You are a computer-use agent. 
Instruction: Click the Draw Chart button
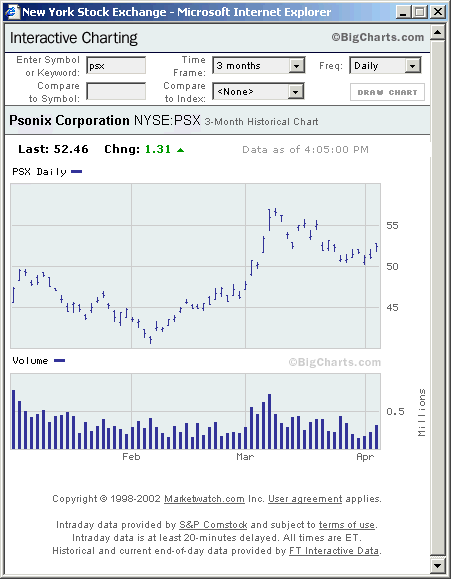[x=387, y=92]
